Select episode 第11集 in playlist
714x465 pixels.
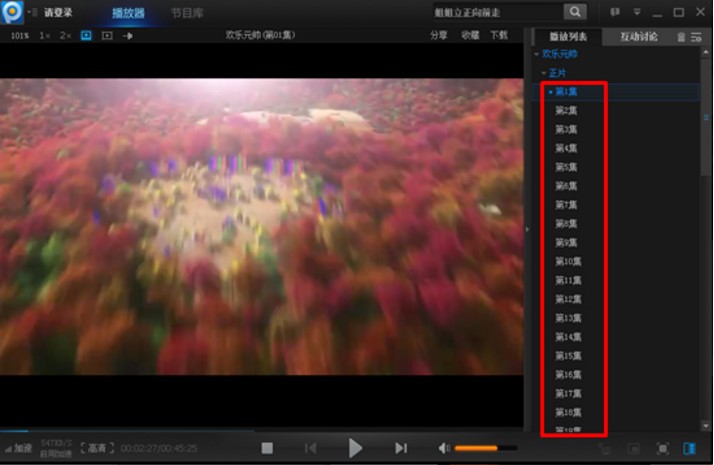[x=568, y=281]
